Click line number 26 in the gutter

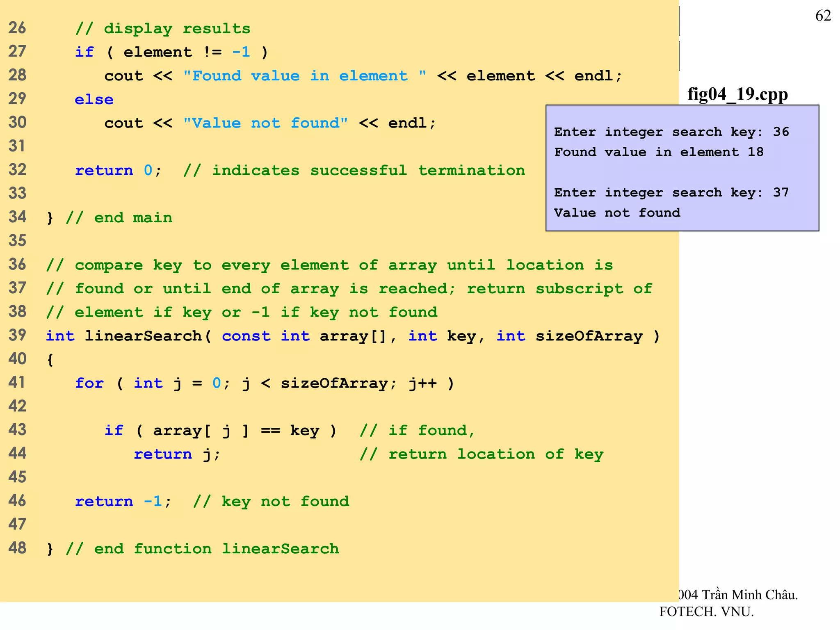coord(17,28)
